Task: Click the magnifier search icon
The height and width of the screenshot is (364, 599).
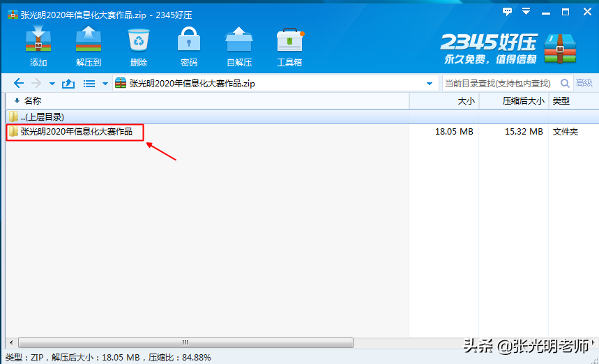Action: click(x=565, y=83)
